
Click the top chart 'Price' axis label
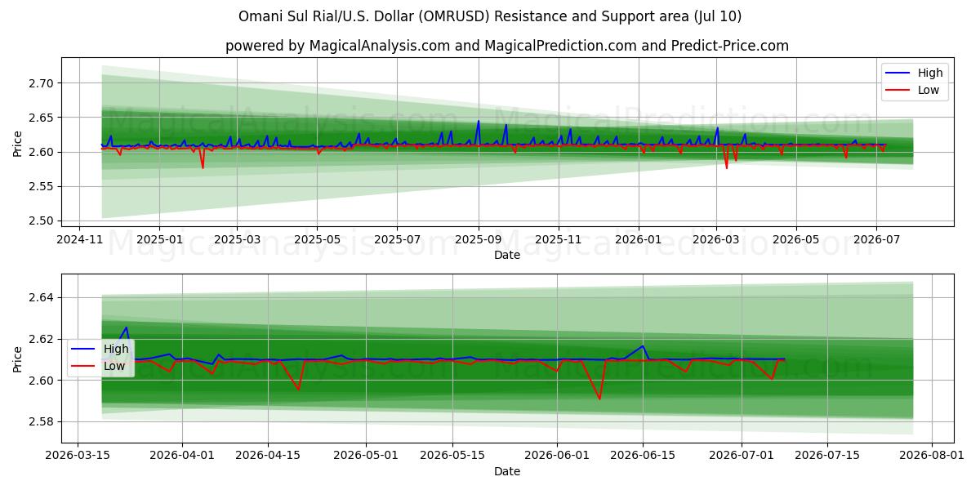[17, 144]
